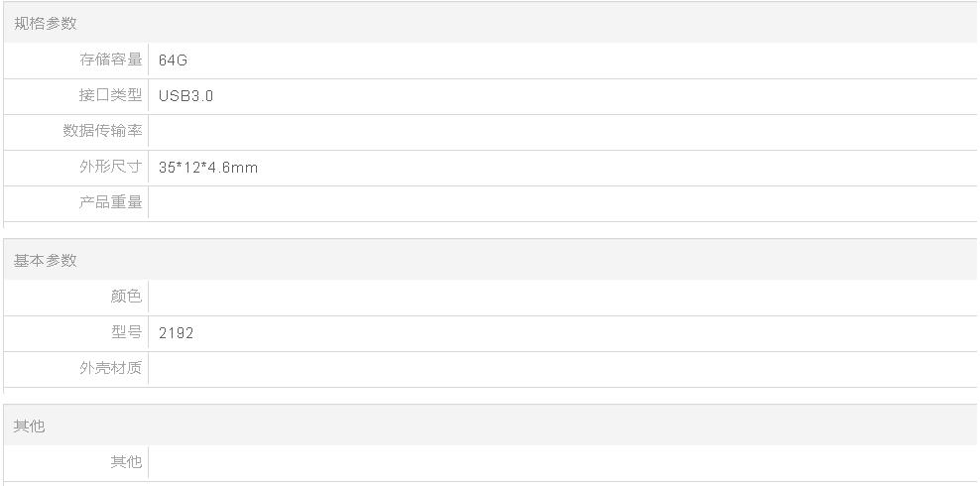Select the 数据传输率 row label

[x=102, y=131]
